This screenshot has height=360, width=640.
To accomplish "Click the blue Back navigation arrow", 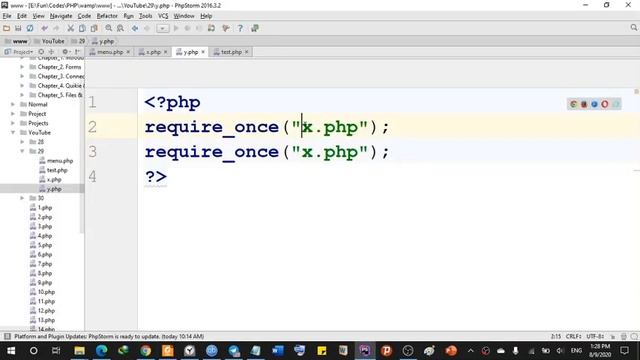I will (135, 28).
